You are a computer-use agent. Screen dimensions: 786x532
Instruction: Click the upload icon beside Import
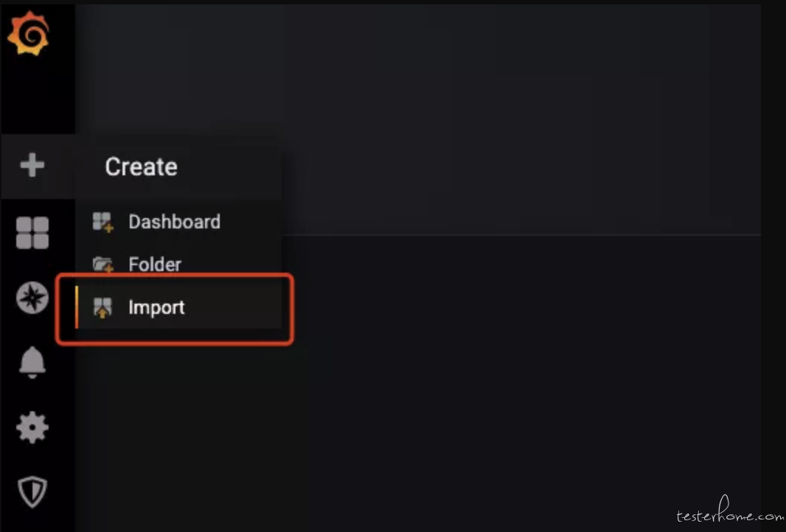coord(102,307)
